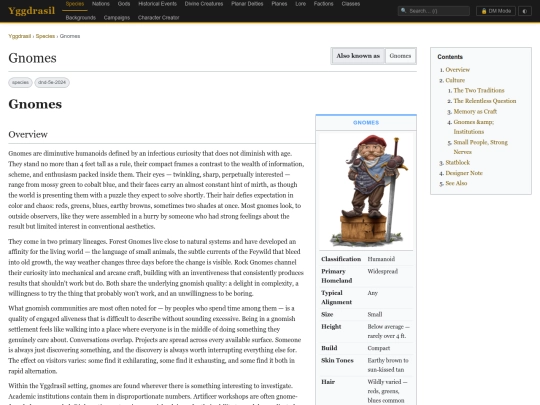Open the Backgrounds nav item
Screen dimensions: 540x405
click(81, 18)
